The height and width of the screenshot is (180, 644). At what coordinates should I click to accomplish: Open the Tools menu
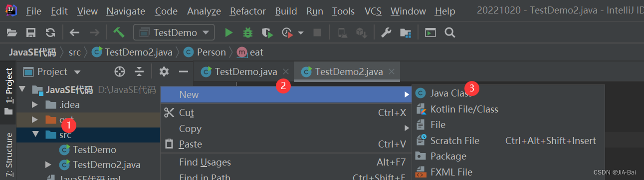(343, 11)
